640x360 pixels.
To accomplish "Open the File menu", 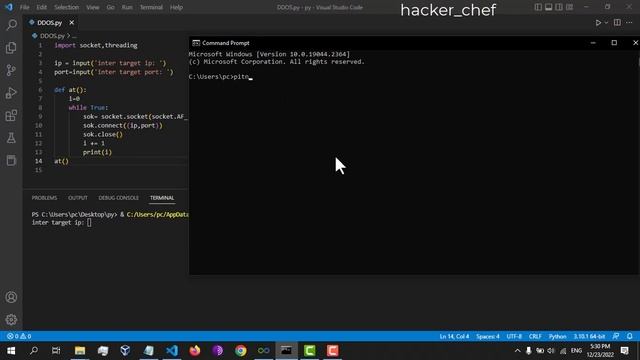I will point(24,7).
